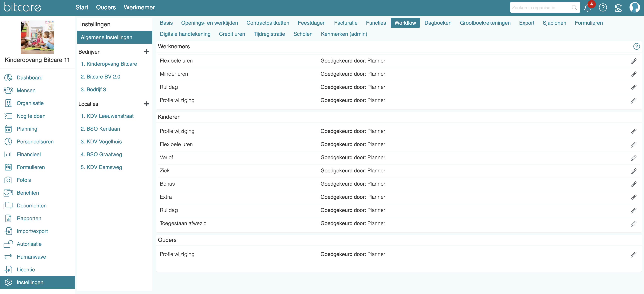This screenshot has width=644, height=294.
Task: Open the Tijdregistratie tab
Action: tap(269, 34)
